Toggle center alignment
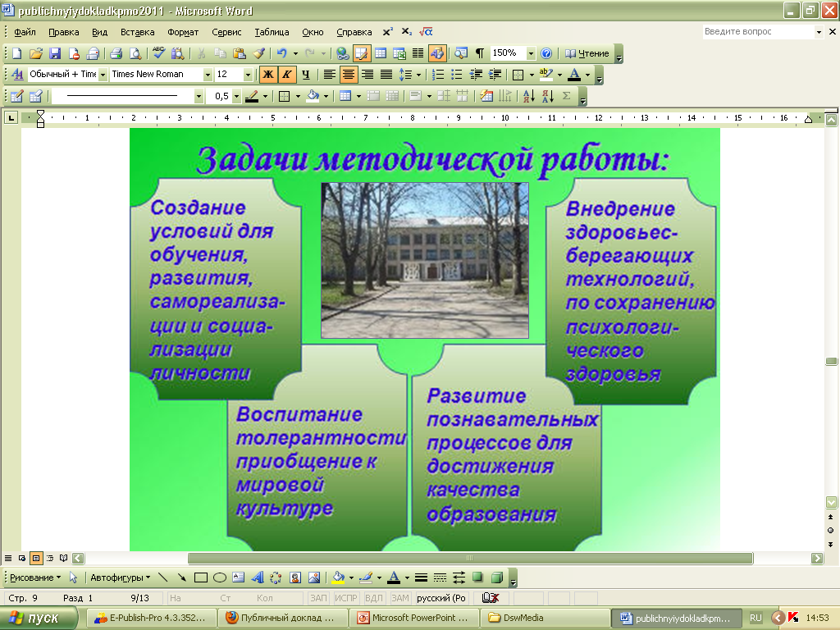Viewport: 840px width, 630px height. [348, 75]
